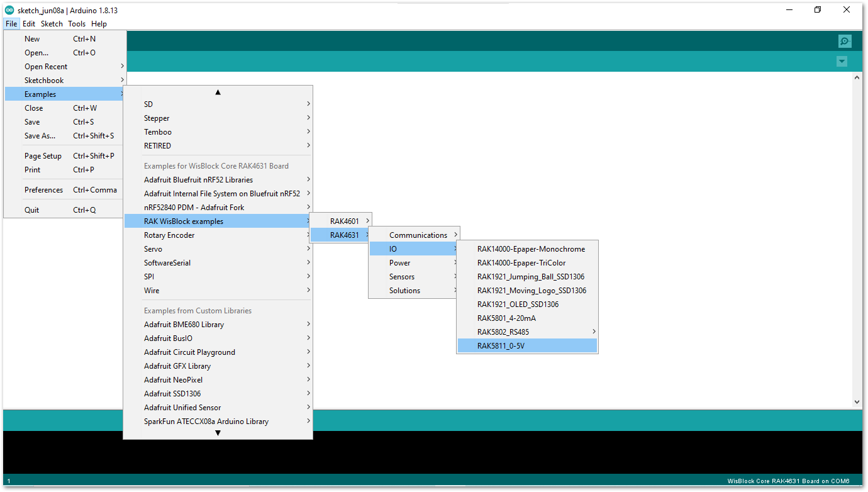The height and width of the screenshot is (492, 868).
Task: Open Adafruit SSD1306 examples
Action: 218,394
